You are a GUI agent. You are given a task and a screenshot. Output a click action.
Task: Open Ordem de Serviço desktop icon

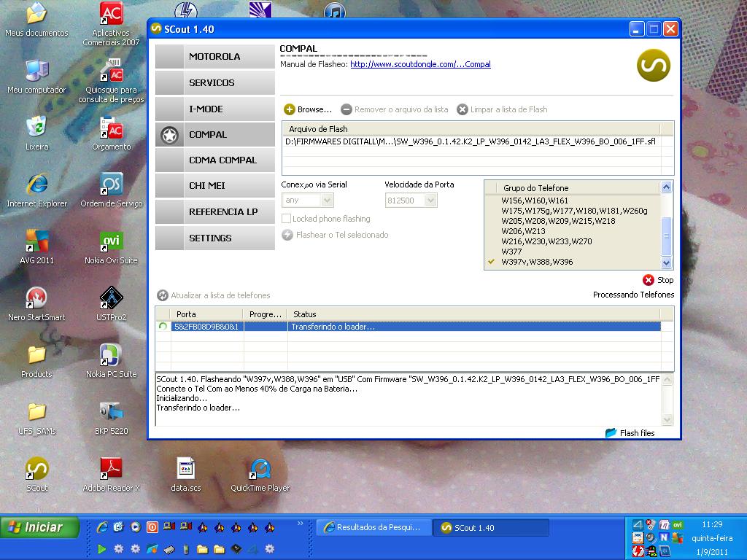(111, 190)
